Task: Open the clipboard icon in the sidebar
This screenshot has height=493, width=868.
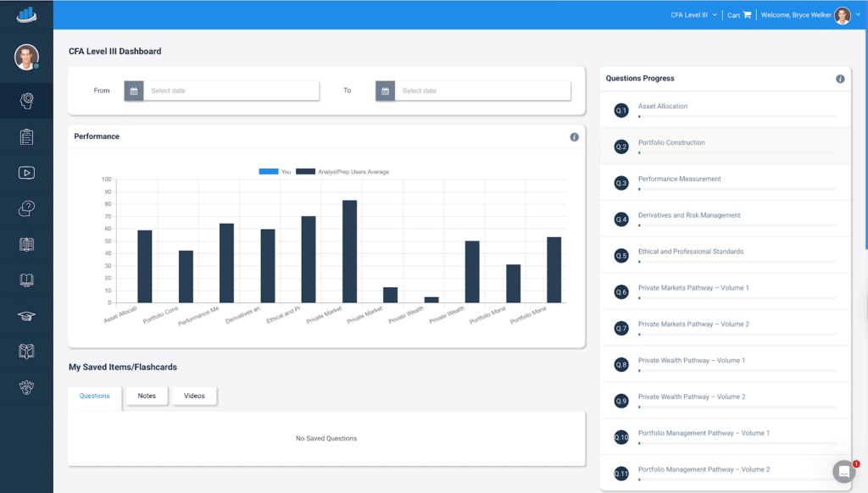Action: point(26,136)
